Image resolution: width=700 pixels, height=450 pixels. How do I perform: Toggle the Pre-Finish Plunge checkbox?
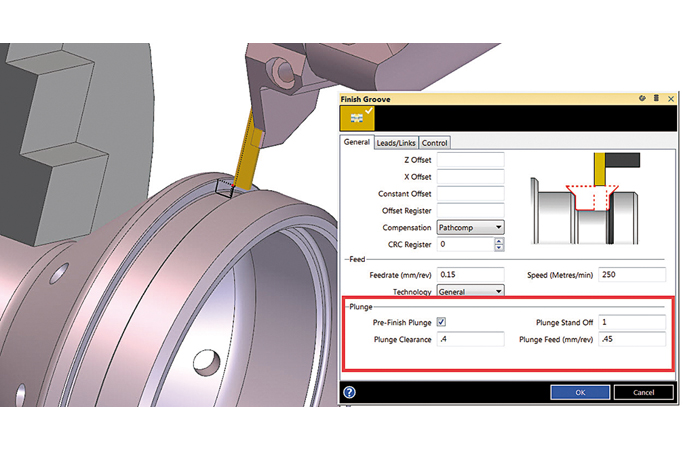click(x=441, y=322)
